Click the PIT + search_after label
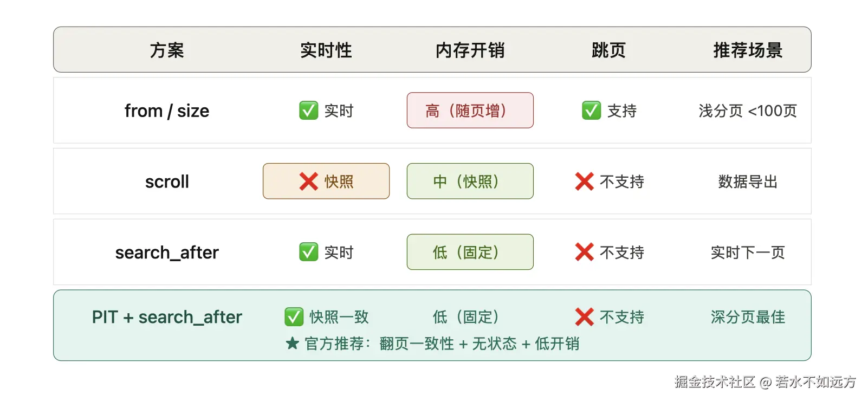The height and width of the screenshot is (401, 868). pos(167,317)
